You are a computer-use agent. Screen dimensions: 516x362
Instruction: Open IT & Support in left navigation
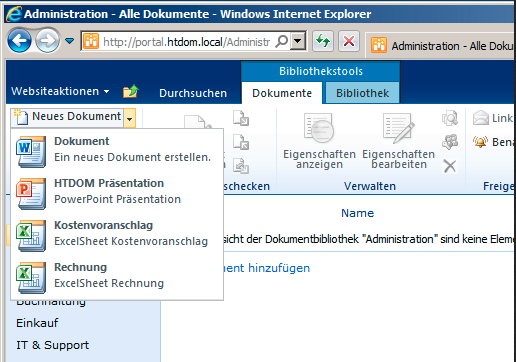(x=53, y=345)
